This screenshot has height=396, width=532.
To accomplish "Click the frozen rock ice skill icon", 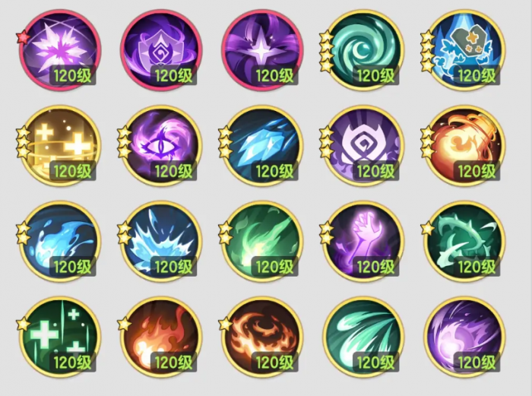I will 464,51.
